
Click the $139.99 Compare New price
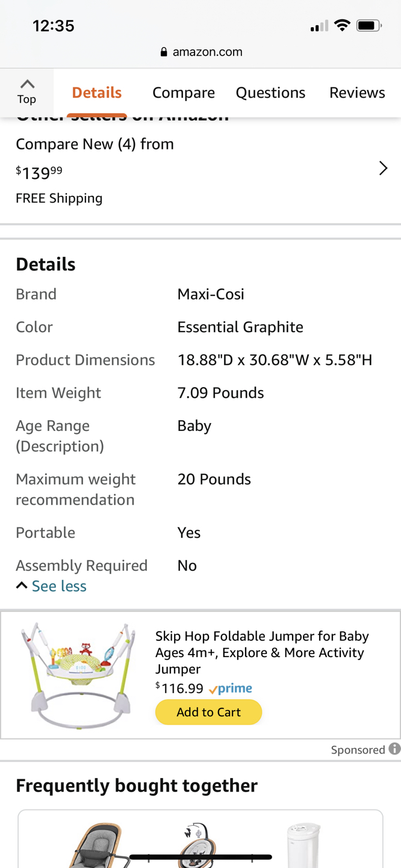(x=39, y=173)
